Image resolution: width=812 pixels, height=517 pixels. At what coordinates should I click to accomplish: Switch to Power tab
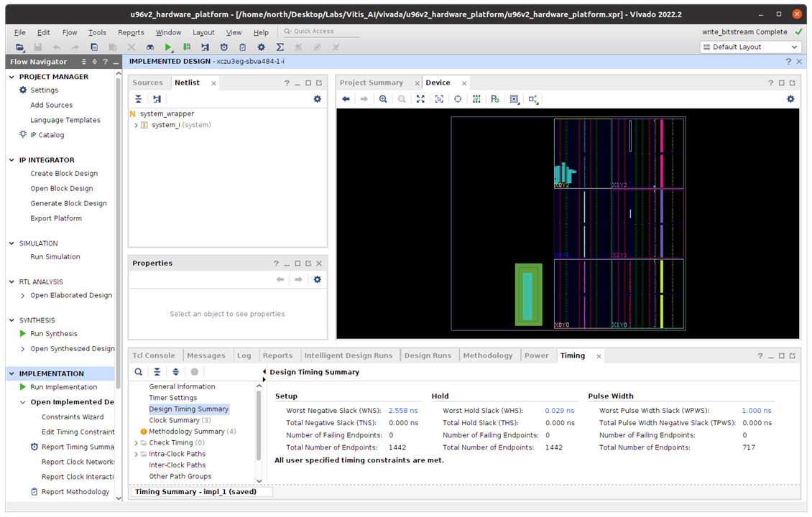537,355
